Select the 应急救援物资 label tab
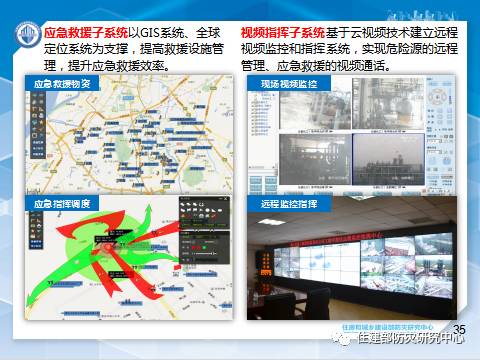 pyautogui.click(x=62, y=83)
